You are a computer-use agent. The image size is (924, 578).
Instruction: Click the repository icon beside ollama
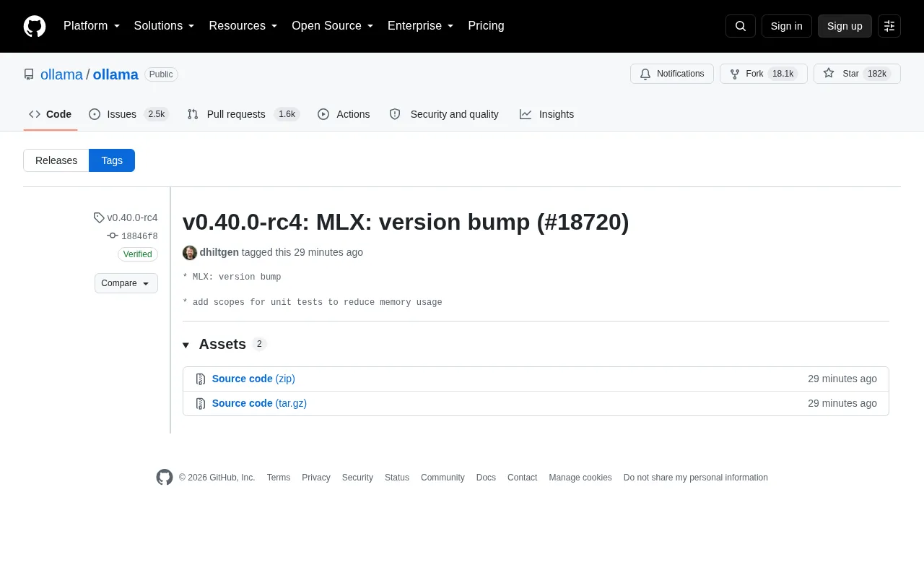[x=29, y=74]
